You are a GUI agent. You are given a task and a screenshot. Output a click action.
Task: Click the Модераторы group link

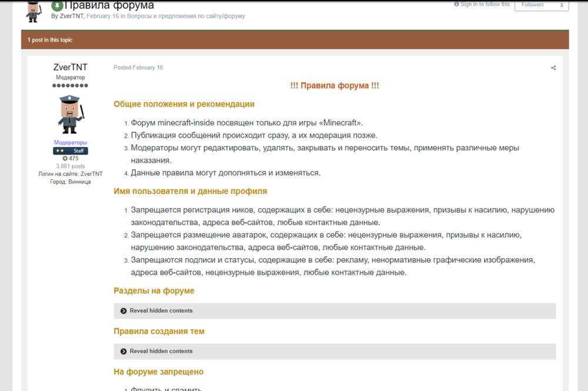pyautogui.click(x=71, y=142)
